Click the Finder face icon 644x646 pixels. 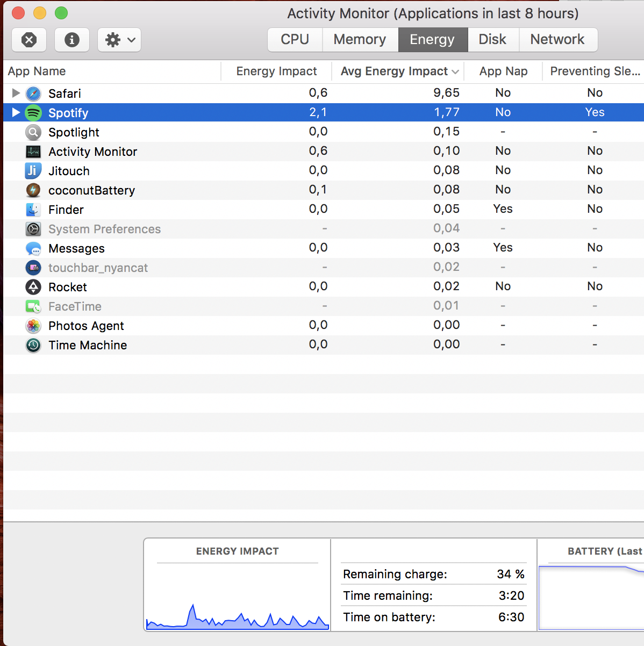[x=33, y=210]
